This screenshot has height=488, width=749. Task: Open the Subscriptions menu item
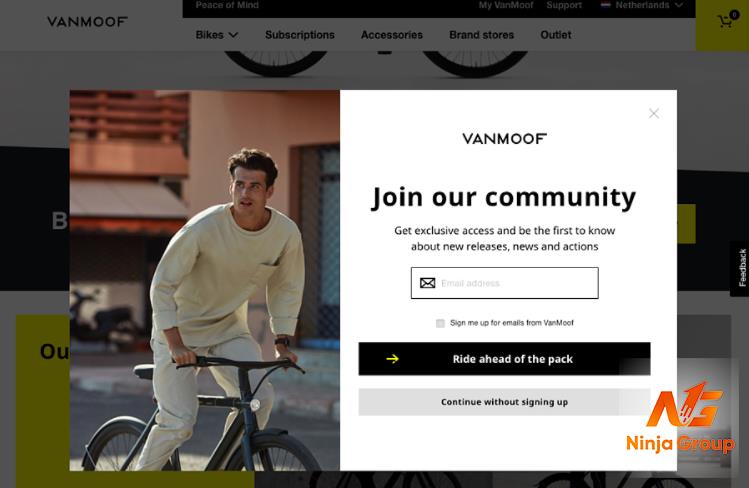pos(300,35)
